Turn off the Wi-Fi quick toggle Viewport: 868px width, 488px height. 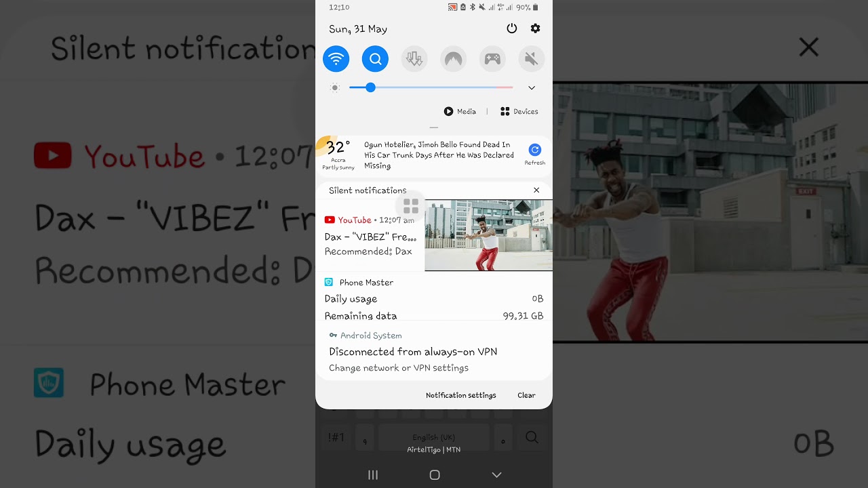336,59
